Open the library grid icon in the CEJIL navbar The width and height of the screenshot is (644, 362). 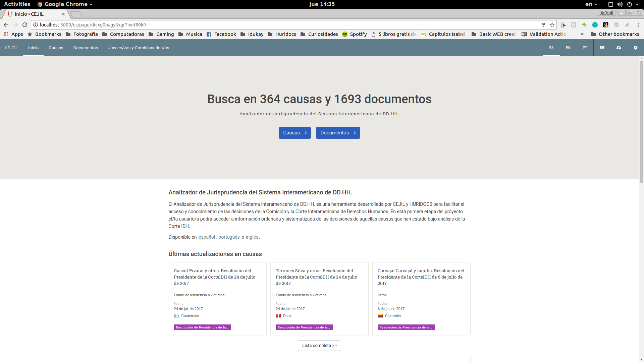click(602, 48)
